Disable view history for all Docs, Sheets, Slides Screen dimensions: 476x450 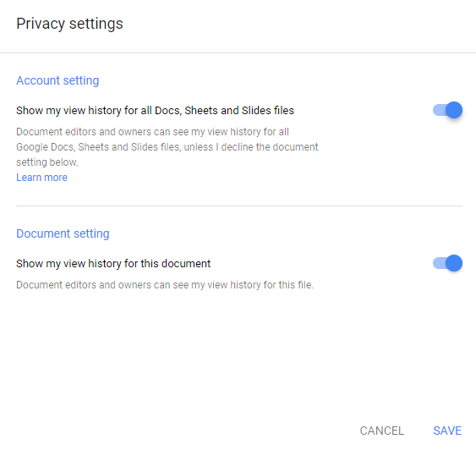point(447,110)
